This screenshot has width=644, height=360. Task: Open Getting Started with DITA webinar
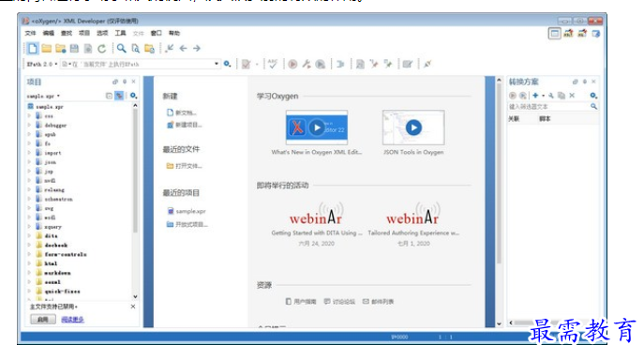317,232
